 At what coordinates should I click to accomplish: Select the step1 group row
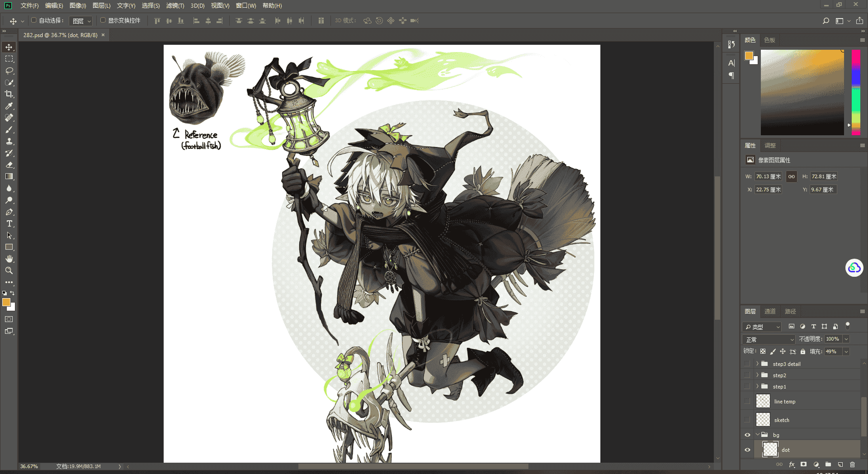coord(801,387)
